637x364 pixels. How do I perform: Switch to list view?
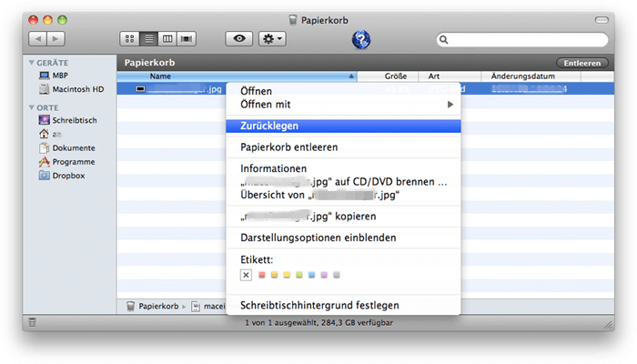pos(148,39)
